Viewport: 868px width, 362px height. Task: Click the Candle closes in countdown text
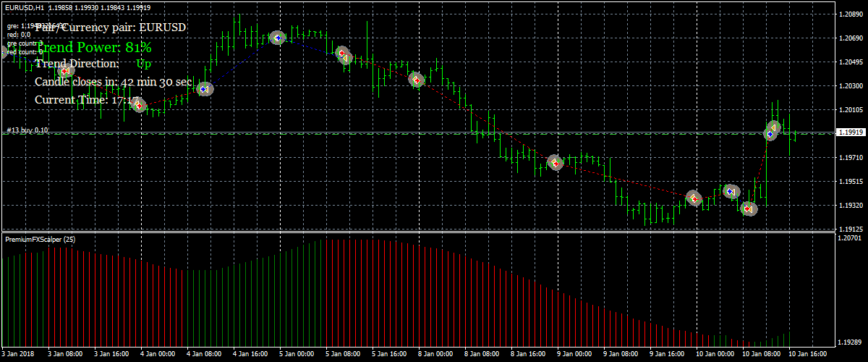tap(113, 82)
